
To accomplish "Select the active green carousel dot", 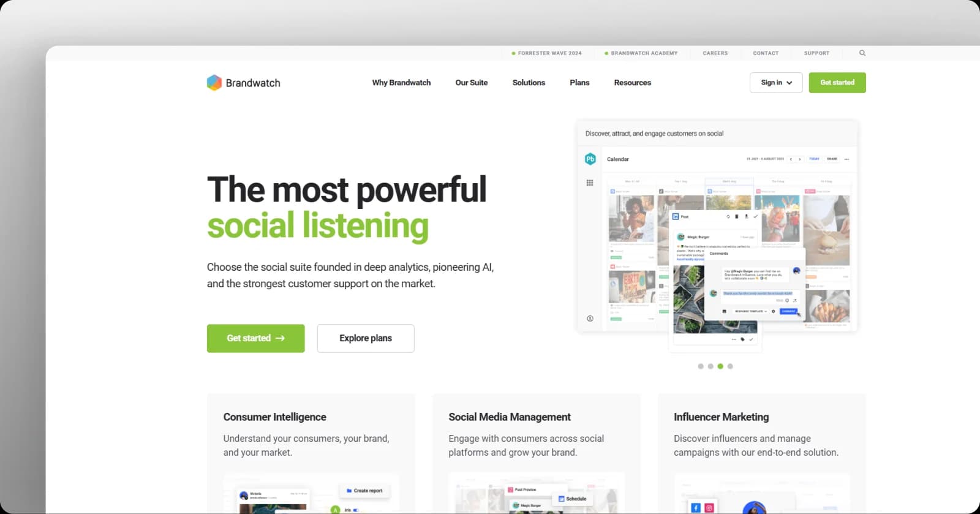I will 720,366.
